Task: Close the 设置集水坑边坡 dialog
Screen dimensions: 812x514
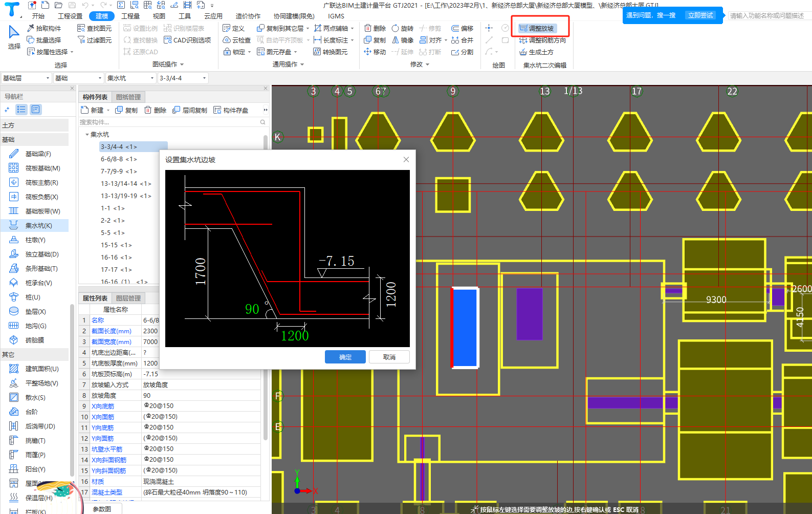Action: (x=406, y=160)
